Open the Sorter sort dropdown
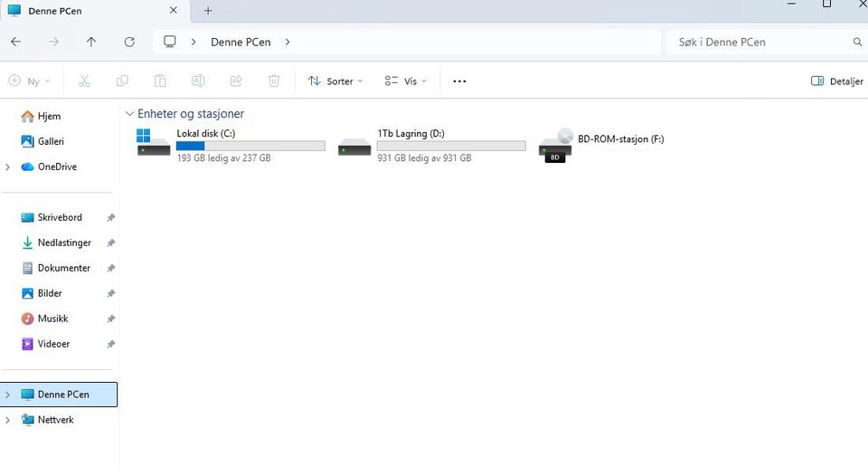 click(335, 81)
